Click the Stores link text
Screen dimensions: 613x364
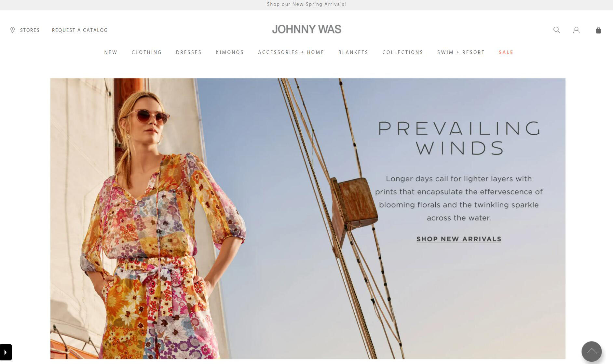click(30, 30)
